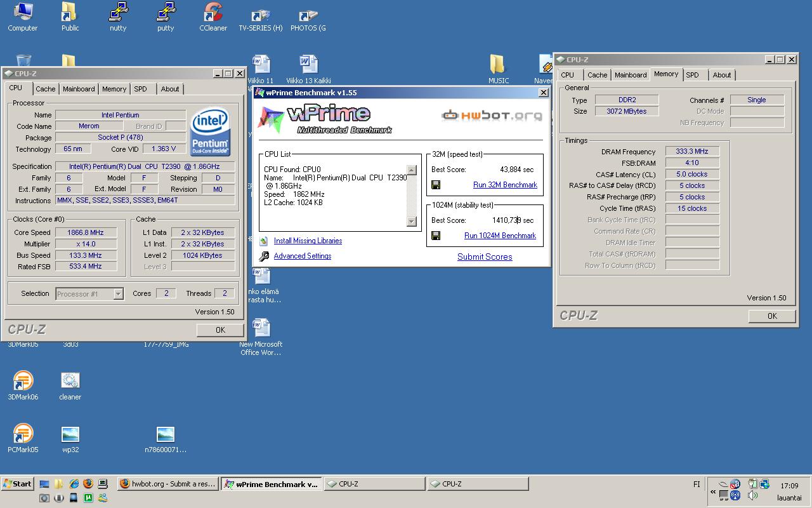This screenshot has height=508, width=812.
Task: Click the save icon beside Run 1024M Benchmark
Action: point(436,236)
